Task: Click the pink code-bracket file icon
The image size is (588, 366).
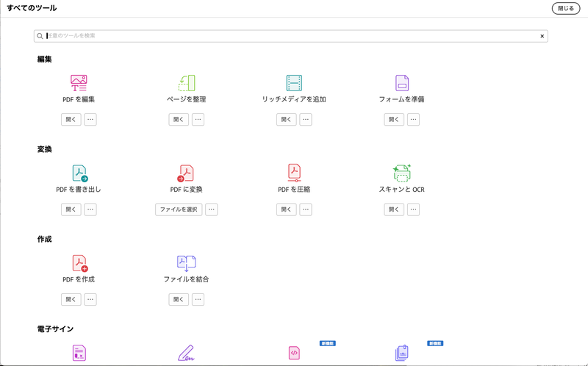Action: (294, 353)
